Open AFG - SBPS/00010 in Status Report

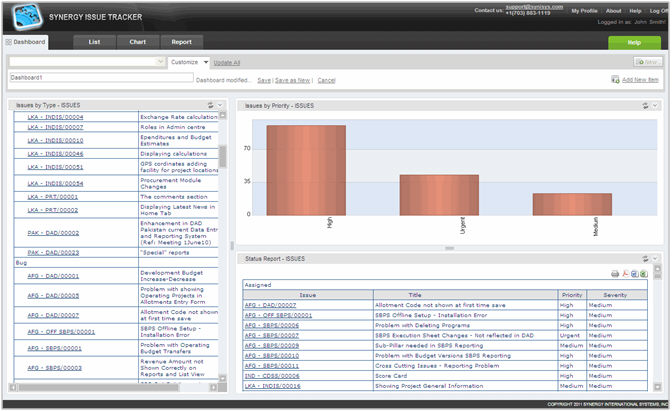(x=272, y=356)
